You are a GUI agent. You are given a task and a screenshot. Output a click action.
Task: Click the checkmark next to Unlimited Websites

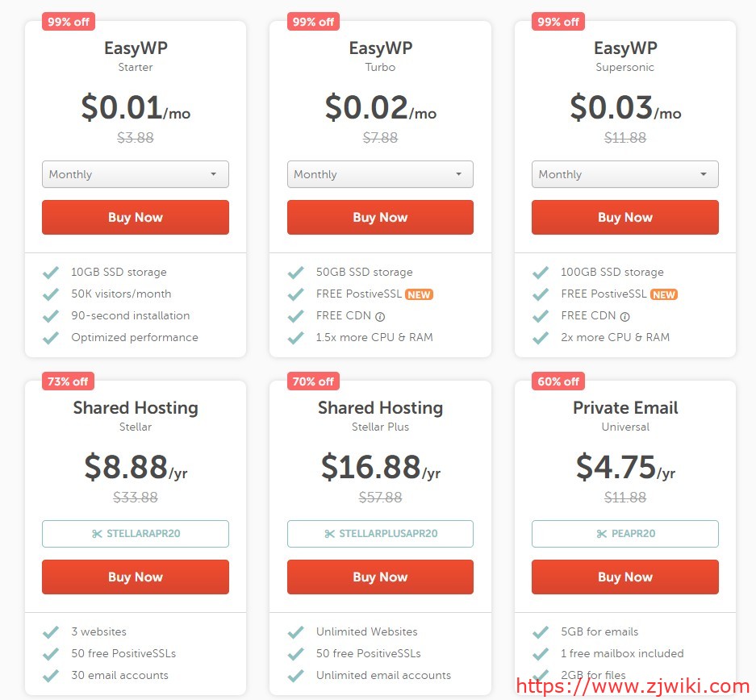click(x=295, y=631)
